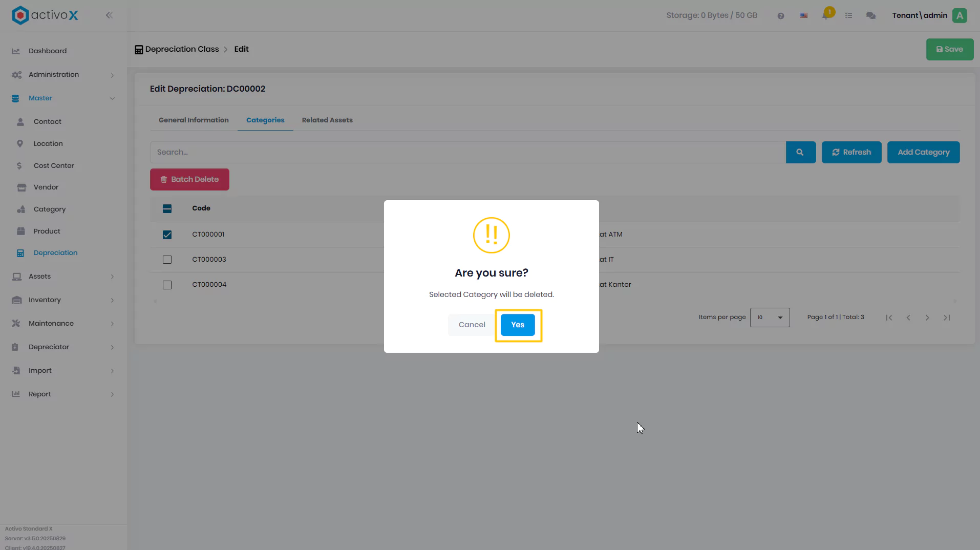Click the Report chart icon

(x=16, y=394)
